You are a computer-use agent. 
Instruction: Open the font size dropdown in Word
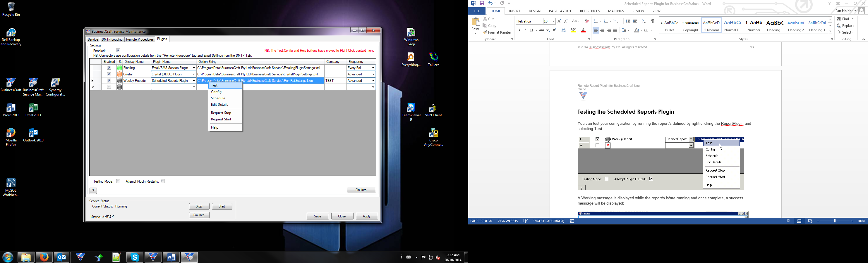click(x=554, y=21)
